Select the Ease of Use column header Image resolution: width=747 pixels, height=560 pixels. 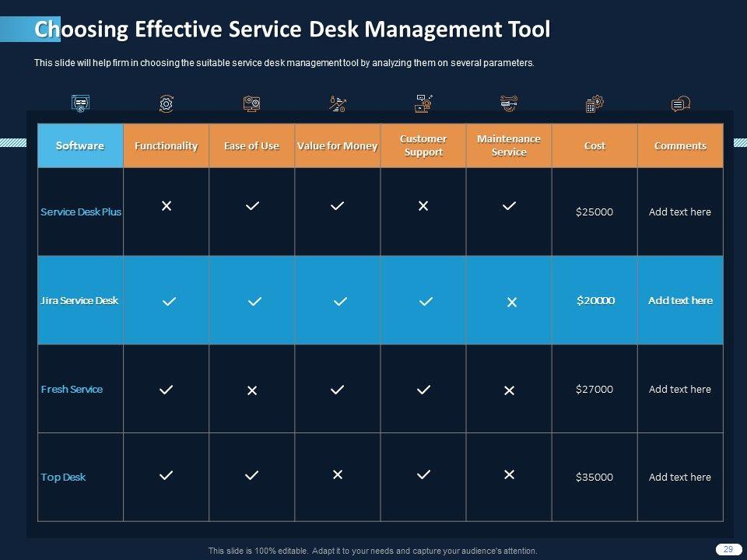tap(251, 145)
